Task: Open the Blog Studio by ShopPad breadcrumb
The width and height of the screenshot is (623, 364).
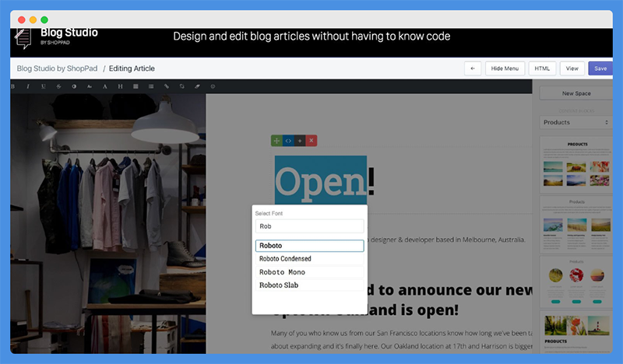Action: 57,68
